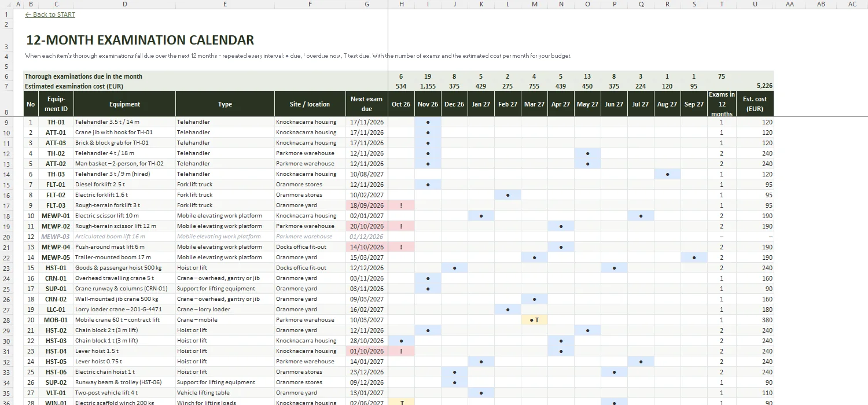The width and height of the screenshot is (868, 405).
Task: Select the MEWP-01 equipment ID cell
Action: pyautogui.click(x=56, y=216)
